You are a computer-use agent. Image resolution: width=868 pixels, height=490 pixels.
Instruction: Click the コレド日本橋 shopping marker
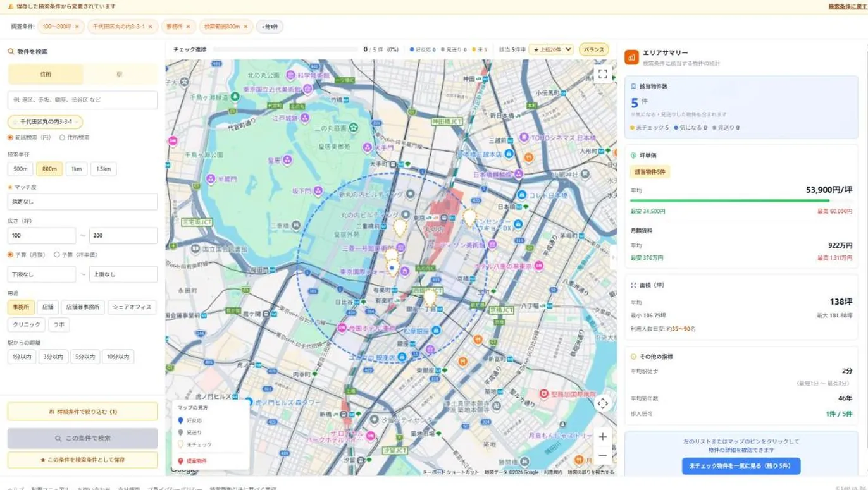click(522, 194)
